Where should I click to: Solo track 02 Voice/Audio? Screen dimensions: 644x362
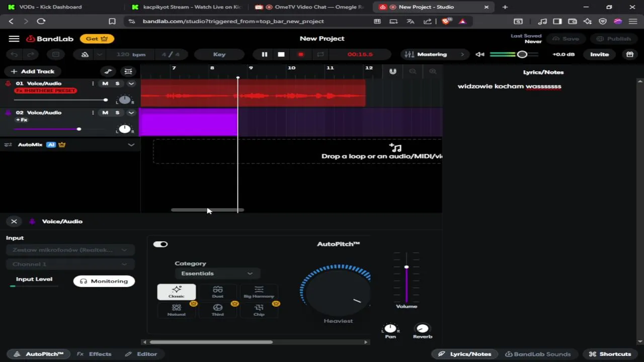coord(117,113)
